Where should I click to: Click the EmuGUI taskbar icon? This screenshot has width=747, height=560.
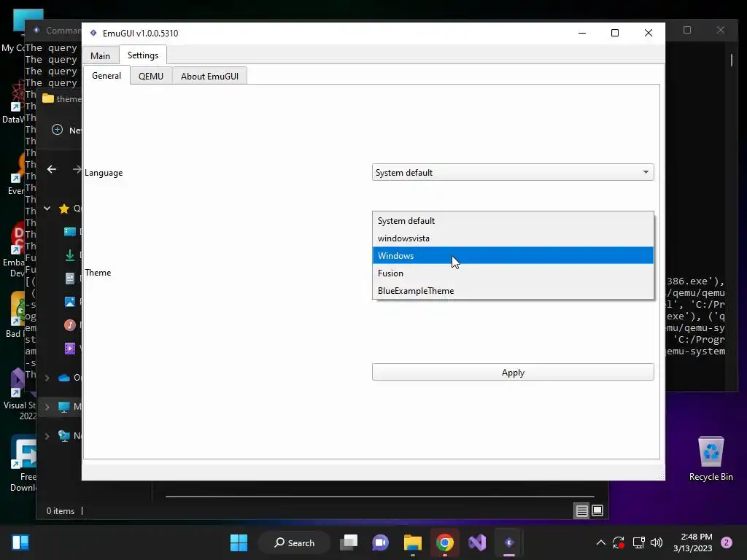click(x=508, y=542)
